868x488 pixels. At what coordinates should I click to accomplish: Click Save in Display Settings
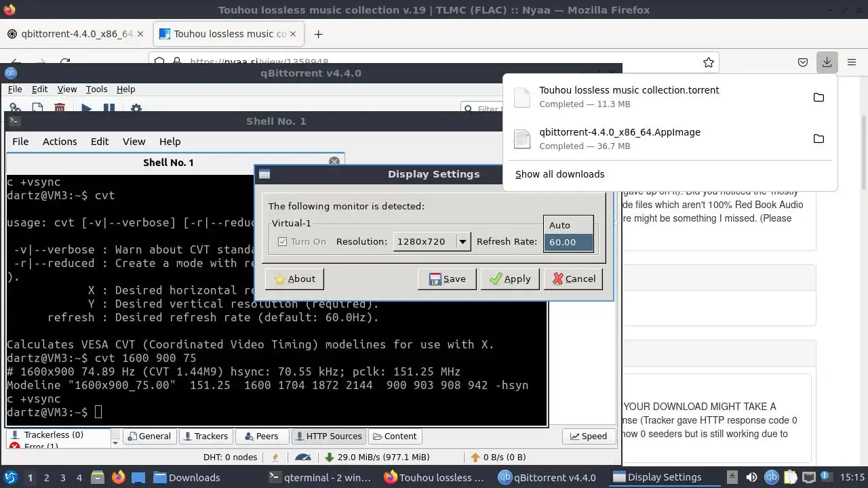click(x=447, y=279)
